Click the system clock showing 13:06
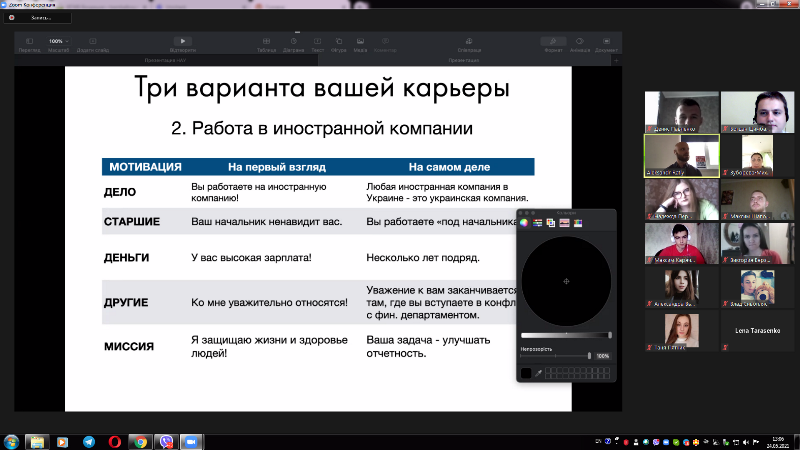800x450 pixels. 778,442
